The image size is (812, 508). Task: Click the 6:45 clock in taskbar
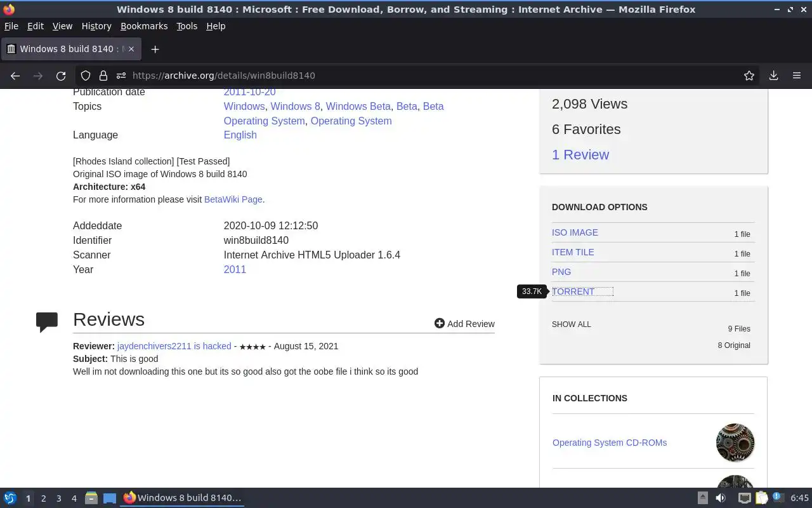[799, 498]
